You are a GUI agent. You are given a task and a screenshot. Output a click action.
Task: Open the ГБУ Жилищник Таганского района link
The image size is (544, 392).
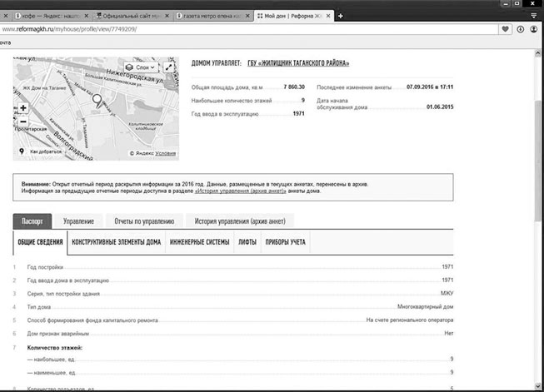[298, 63]
